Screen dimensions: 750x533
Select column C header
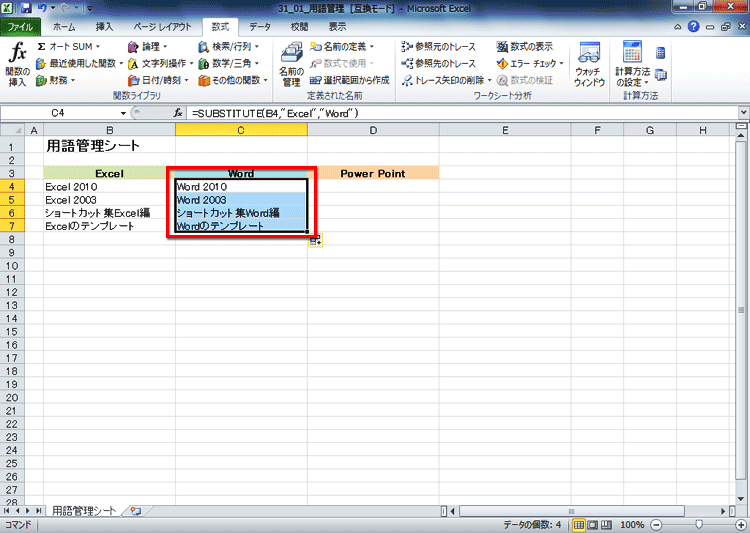point(241,130)
